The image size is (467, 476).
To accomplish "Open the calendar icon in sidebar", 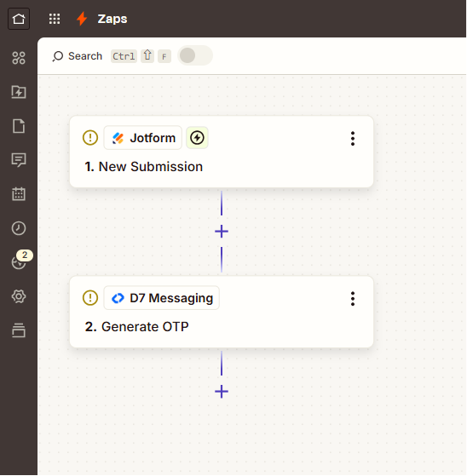I will coord(19,193).
